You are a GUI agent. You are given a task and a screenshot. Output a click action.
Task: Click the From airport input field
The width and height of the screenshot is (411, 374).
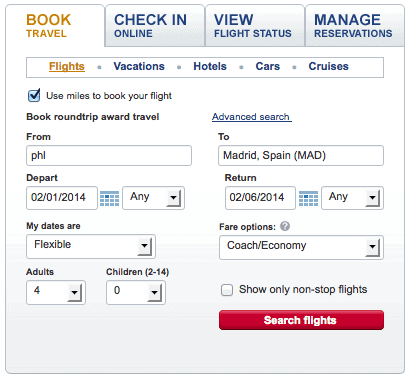pyautogui.click(x=109, y=155)
